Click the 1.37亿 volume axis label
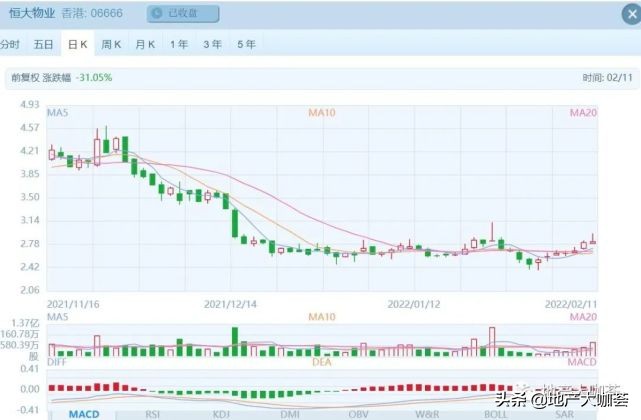Screen dimensions: 641x420 [25, 323]
